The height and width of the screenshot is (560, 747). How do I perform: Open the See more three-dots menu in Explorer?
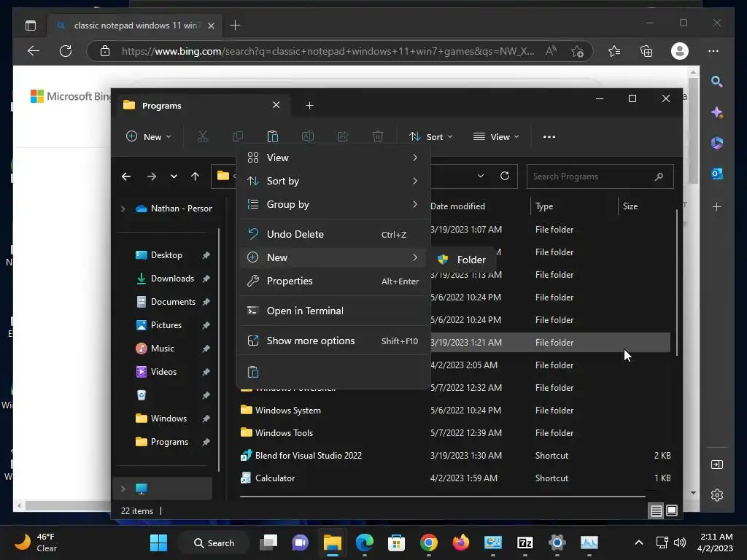pos(549,136)
